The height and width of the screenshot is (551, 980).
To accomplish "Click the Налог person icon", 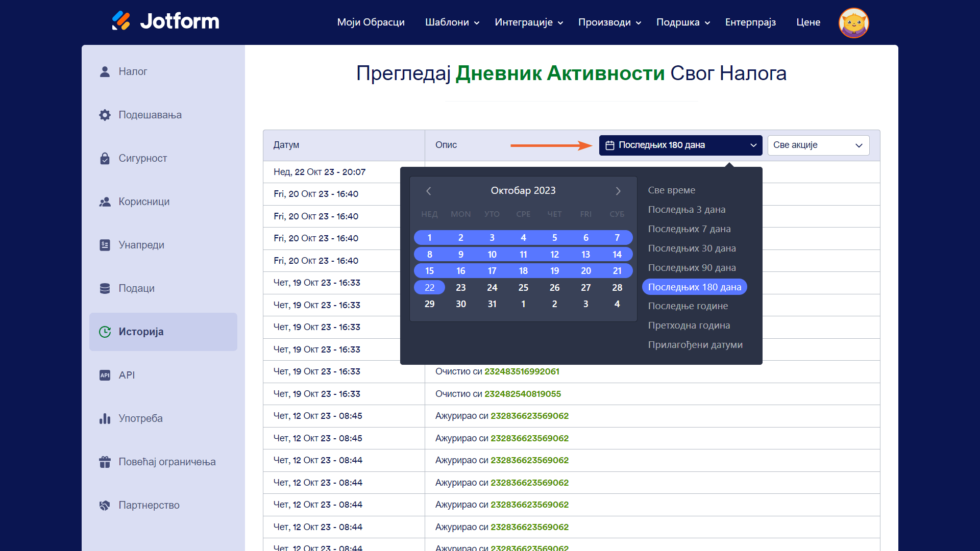I will tap(105, 71).
